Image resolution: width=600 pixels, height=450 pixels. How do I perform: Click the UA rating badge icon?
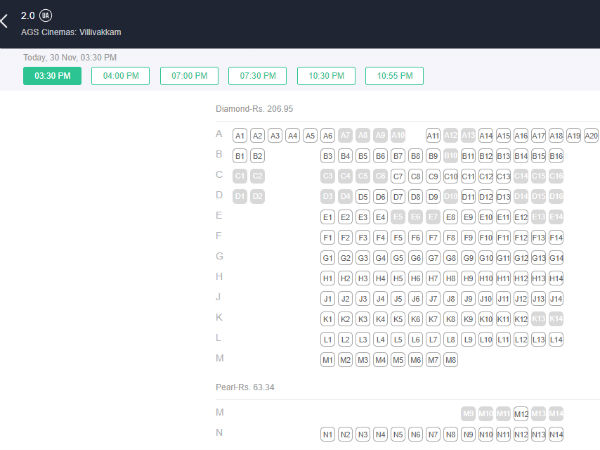coord(46,16)
